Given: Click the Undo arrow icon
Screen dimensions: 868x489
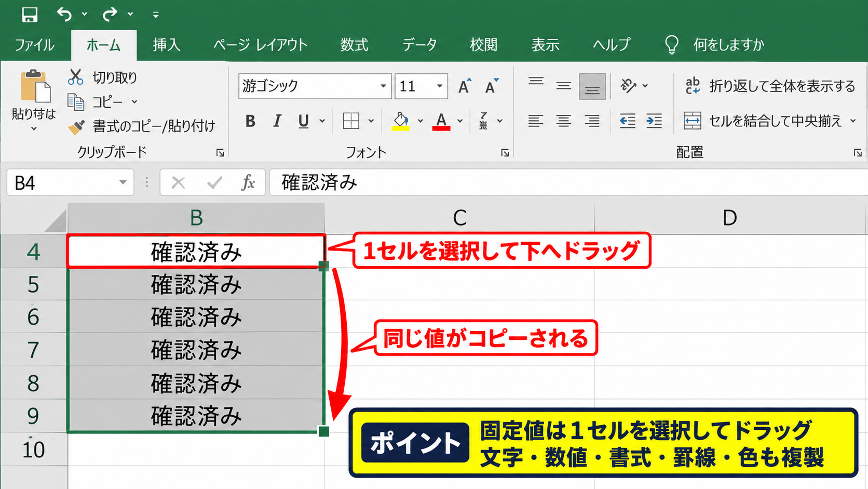Looking at the screenshot, I should 64,15.
